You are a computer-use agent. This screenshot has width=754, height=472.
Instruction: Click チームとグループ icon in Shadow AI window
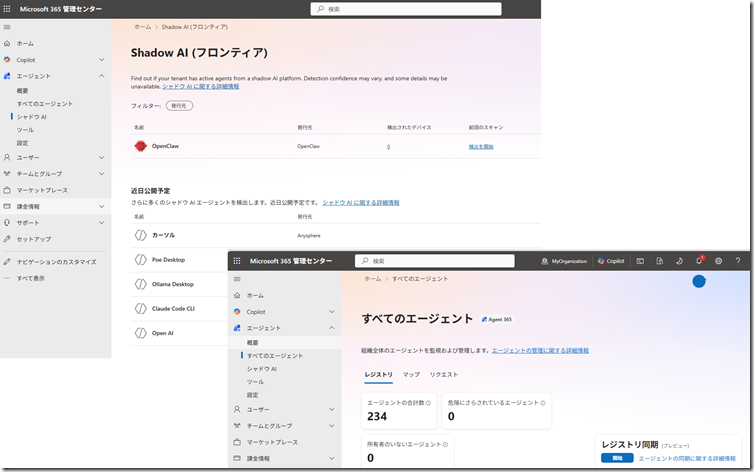(7, 174)
